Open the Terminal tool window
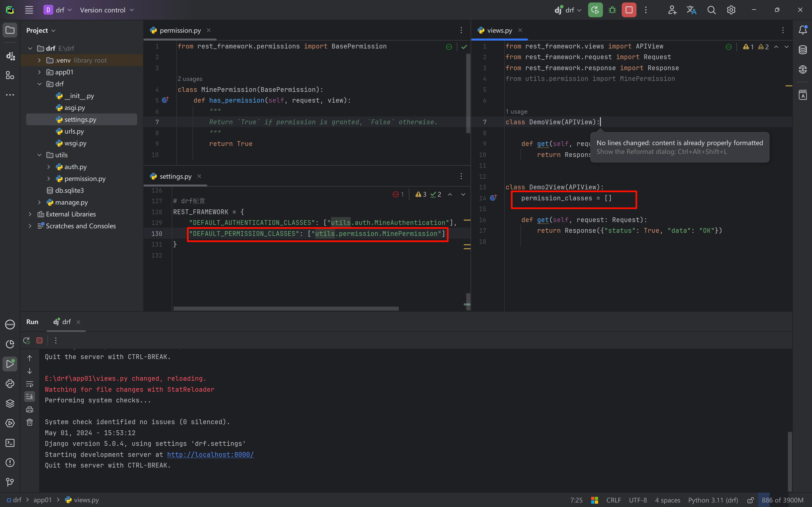Screen dimensions: 812x507 (10, 443)
